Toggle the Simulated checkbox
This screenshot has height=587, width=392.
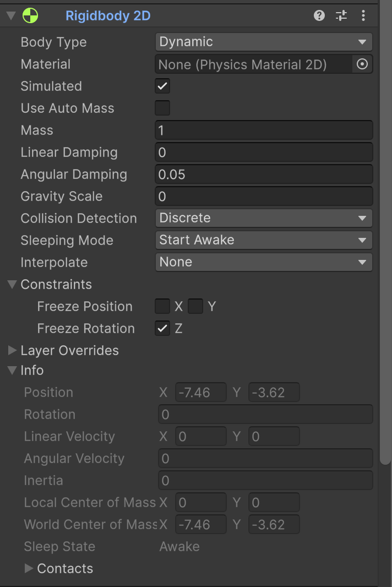pos(162,86)
